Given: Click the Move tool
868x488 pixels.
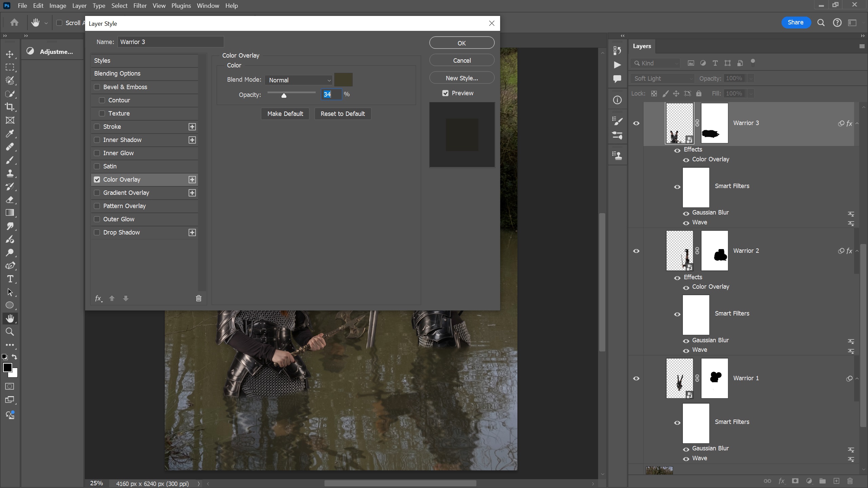Looking at the screenshot, I should (10, 54).
